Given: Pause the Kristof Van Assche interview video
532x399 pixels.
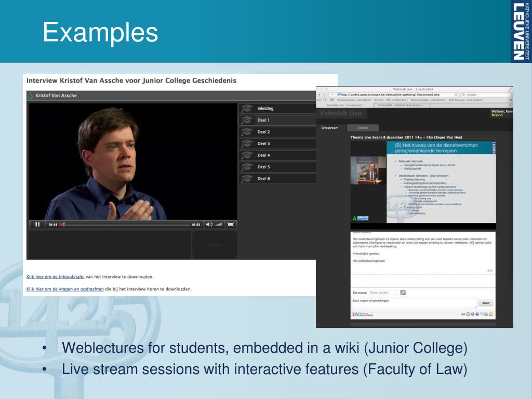Looking at the screenshot, I should (37, 224).
